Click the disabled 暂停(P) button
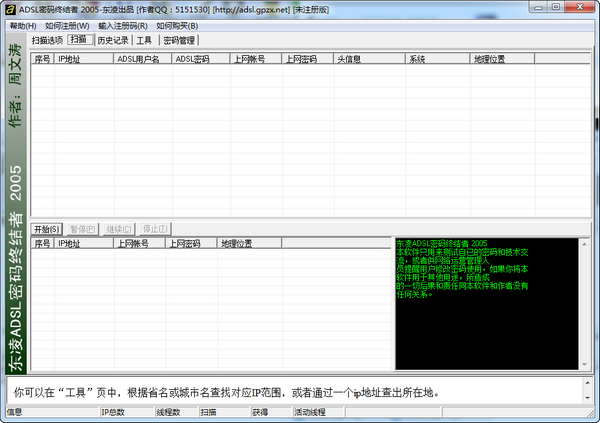The width and height of the screenshot is (600, 423). pos(82,229)
